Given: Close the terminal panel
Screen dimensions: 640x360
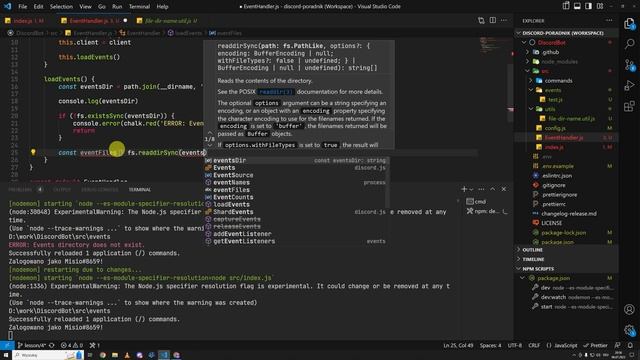Looking at the screenshot, I should point(504,189).
